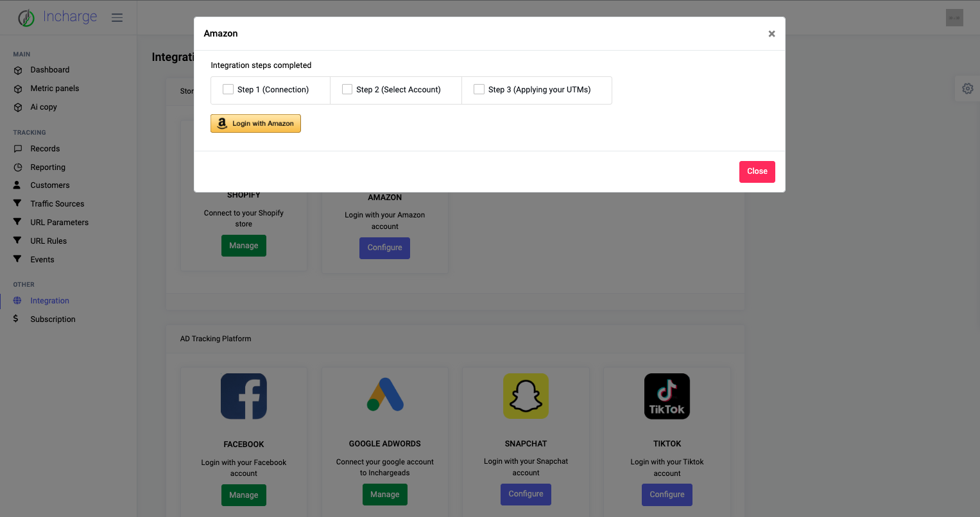Click the Snapchat ghost logo icon

(x=526, y=396)
